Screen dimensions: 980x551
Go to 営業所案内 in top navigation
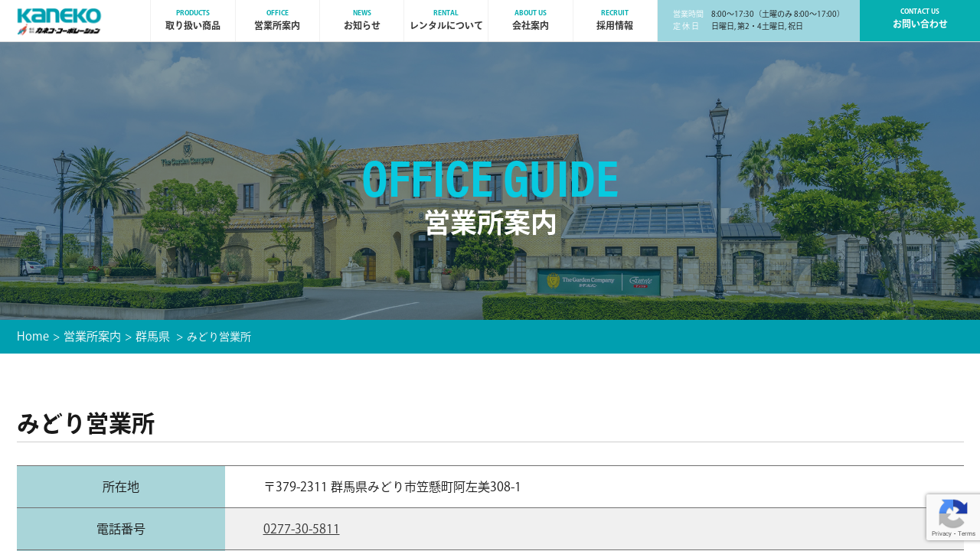(277, 21)
